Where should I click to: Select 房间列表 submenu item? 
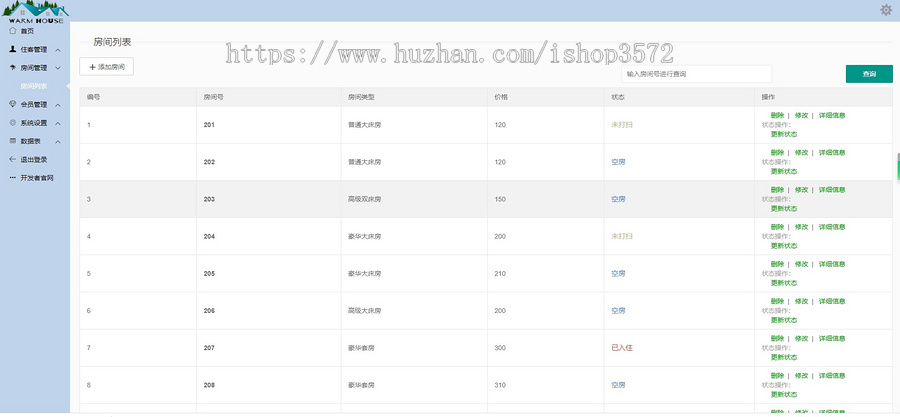coord(34,86)
